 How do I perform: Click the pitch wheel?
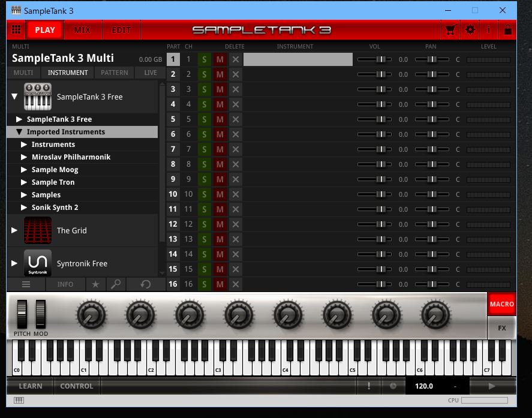click(22, 314)
